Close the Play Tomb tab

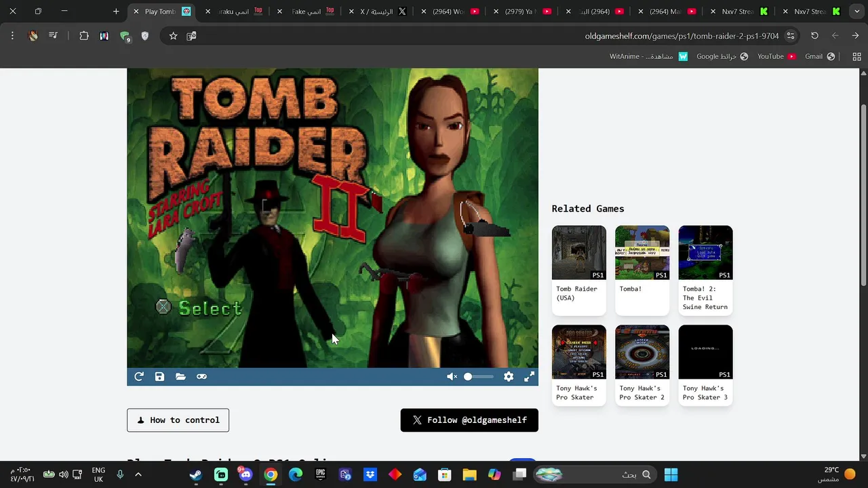(x=136, y=12)
